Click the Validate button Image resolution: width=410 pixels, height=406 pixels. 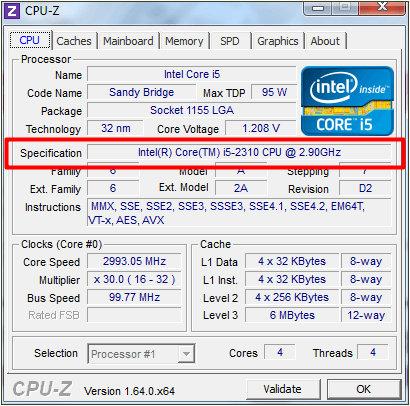point(282,389)
